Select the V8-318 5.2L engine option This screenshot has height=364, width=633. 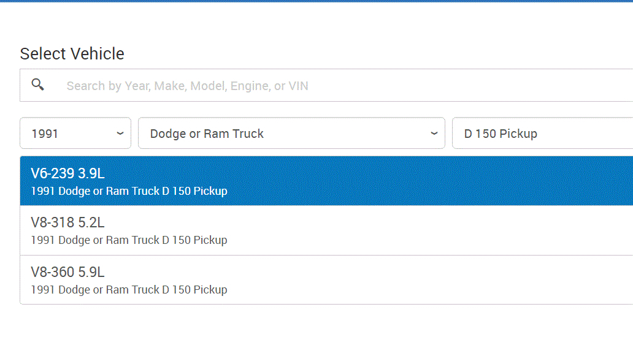(68, 222)
